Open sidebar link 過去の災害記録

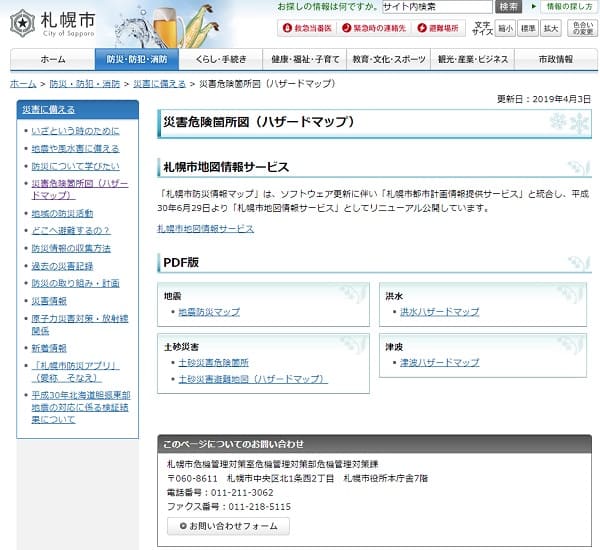(x=62, y=266)
